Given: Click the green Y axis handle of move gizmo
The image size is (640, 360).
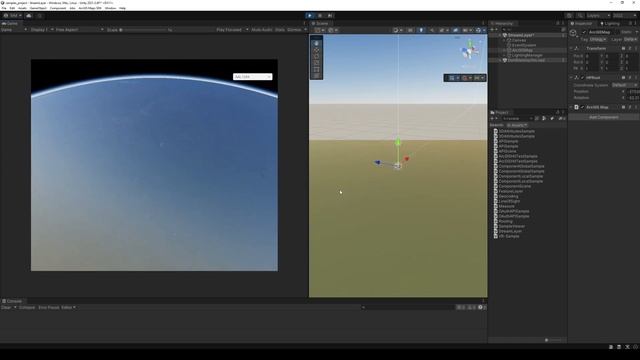Looking at the screenshot, I should (398, 142).
